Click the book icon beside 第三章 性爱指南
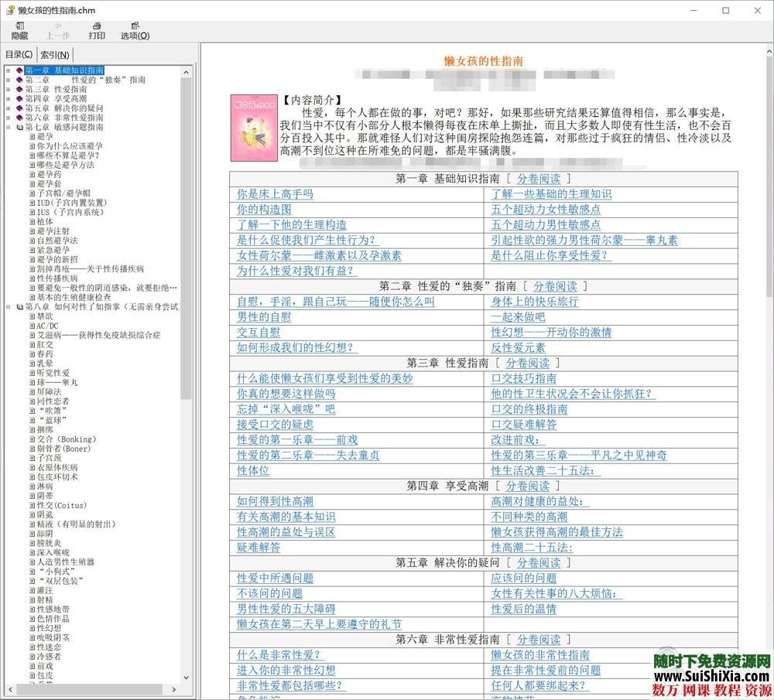 (19, 90)
